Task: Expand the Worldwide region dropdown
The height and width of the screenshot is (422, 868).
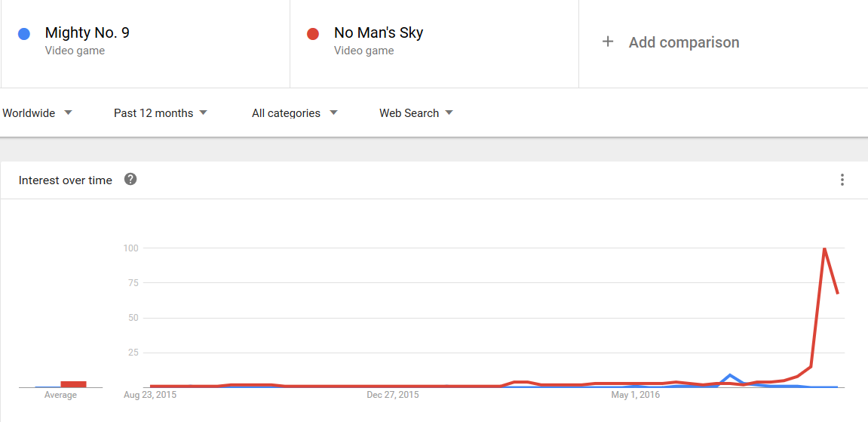Action: tap(37, 113)
